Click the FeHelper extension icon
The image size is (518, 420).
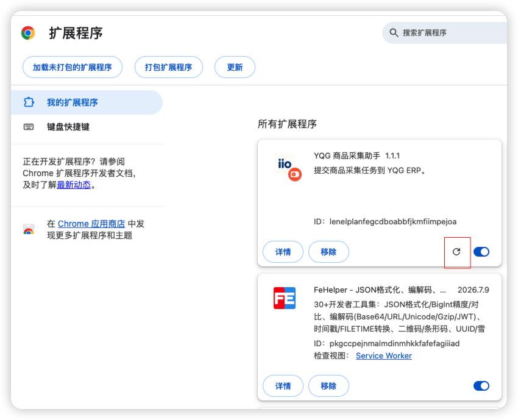(x=285, y=298)
